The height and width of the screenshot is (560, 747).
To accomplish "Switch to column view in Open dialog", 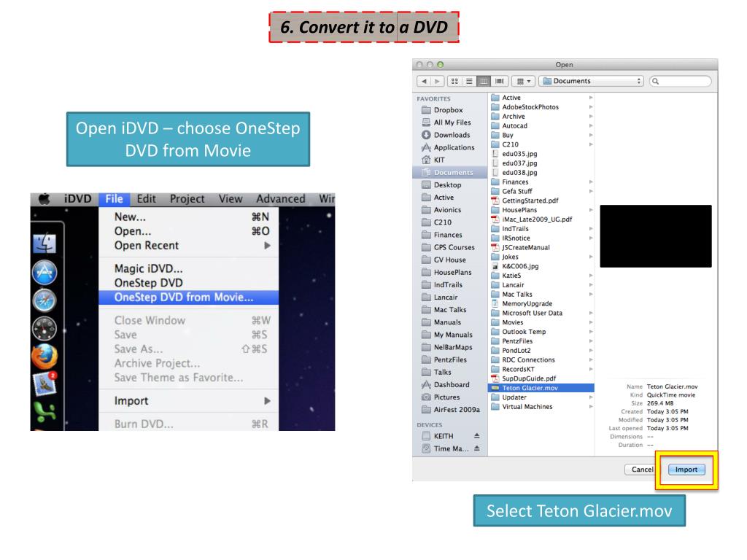I will [x=484, y=82].
